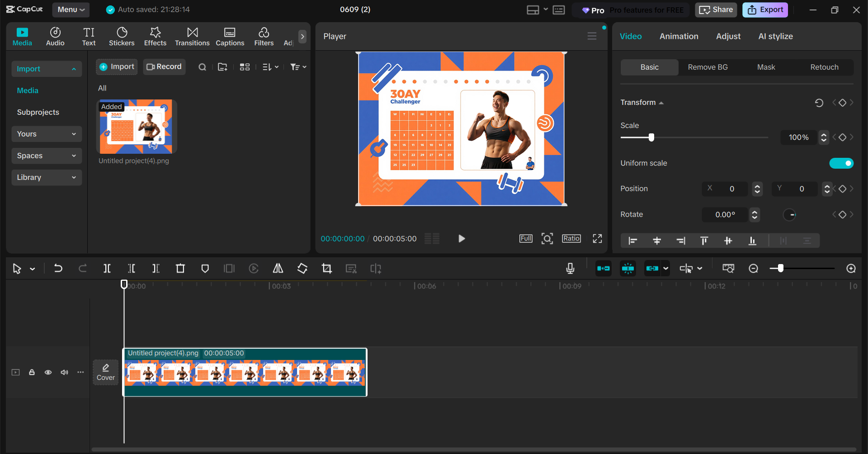The image size is (868, 454).
Task: Click the Record button in the media panel
Action: (x=164, y=66)
